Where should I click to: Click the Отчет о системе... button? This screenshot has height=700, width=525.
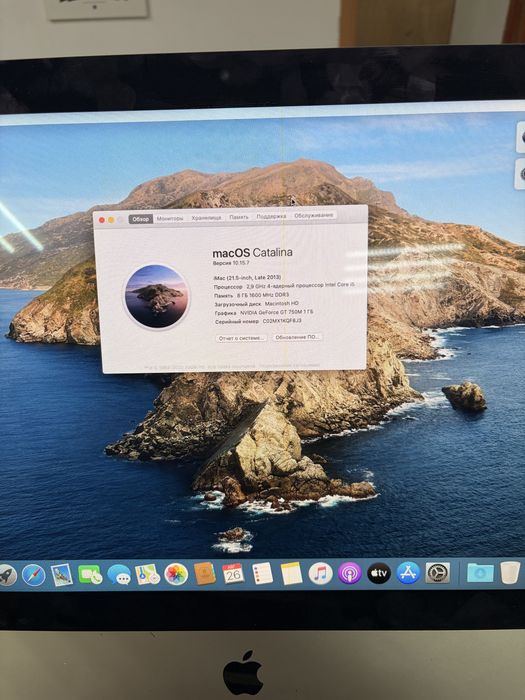coord(242,338)
